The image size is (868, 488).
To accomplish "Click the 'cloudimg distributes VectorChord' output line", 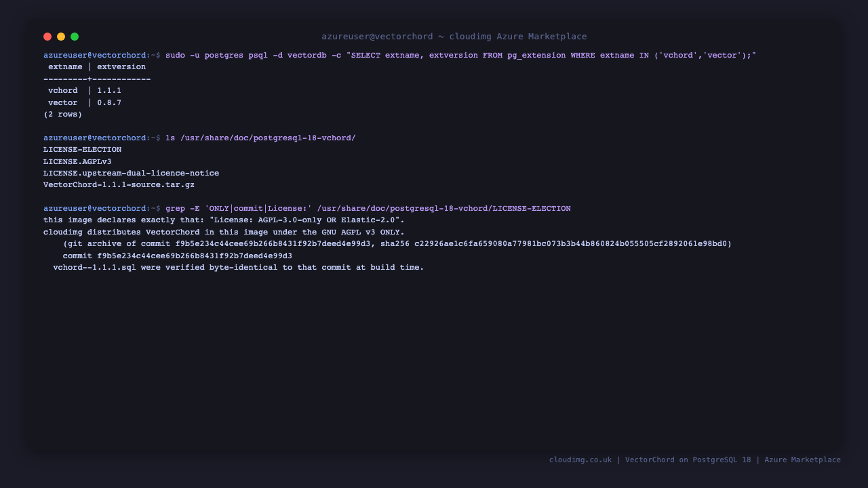I will click(224, 232).
